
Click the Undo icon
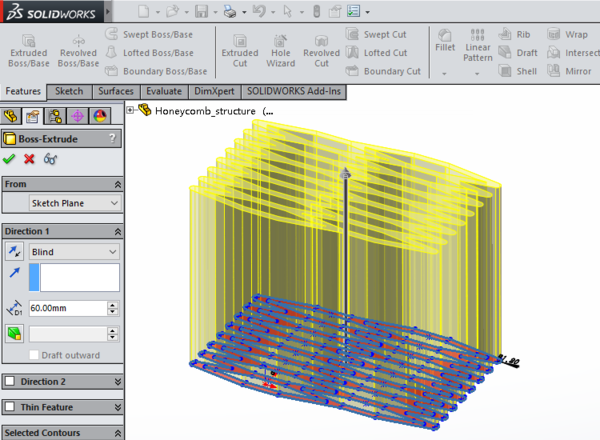click(x=259, y=11)
